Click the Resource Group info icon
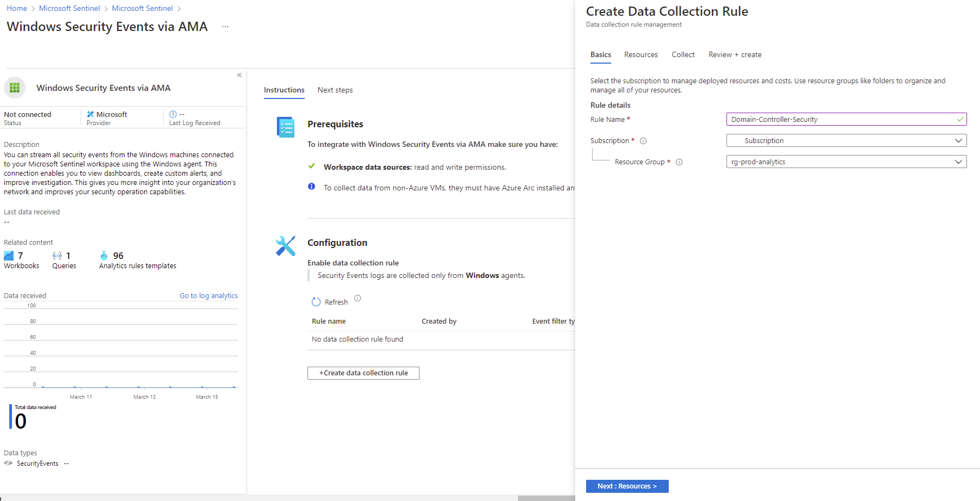This screenshot has height=501, width=980. pyautogui.click(x=679, y=162)
